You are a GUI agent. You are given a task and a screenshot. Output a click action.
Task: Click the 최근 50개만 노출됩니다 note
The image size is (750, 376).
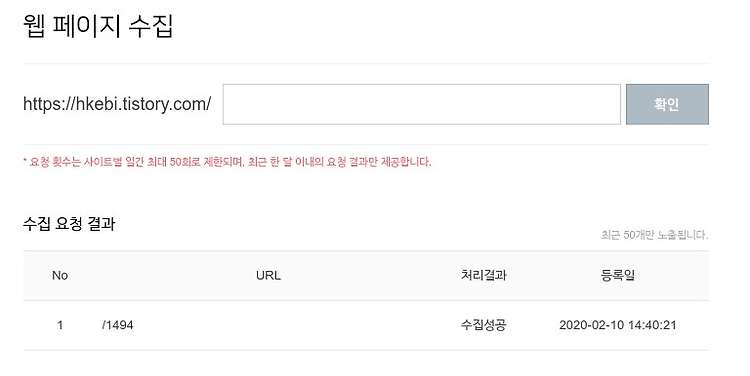coord(654,235)
